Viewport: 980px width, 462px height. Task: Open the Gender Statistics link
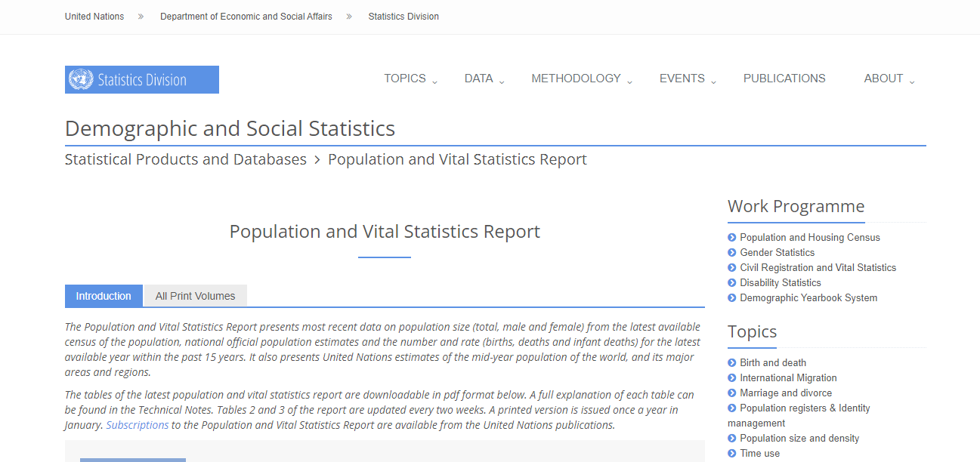pos(778,252)
